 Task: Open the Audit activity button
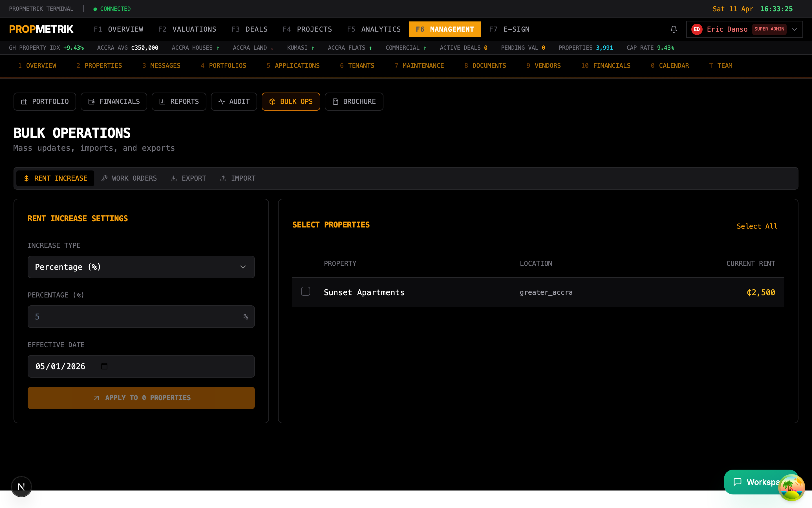click(x=234, y=102)
